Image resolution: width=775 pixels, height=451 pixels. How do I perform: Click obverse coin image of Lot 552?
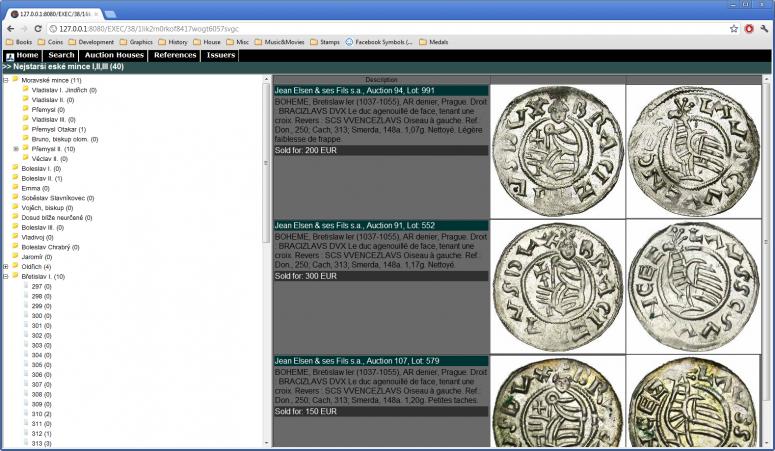pos(558,287)
